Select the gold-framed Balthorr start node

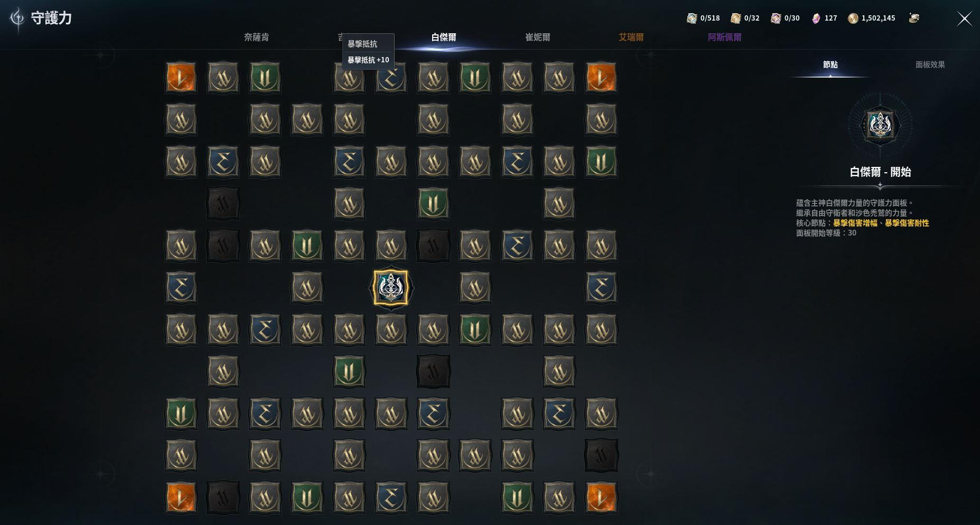pyautogui.click(x=391, y=287)
